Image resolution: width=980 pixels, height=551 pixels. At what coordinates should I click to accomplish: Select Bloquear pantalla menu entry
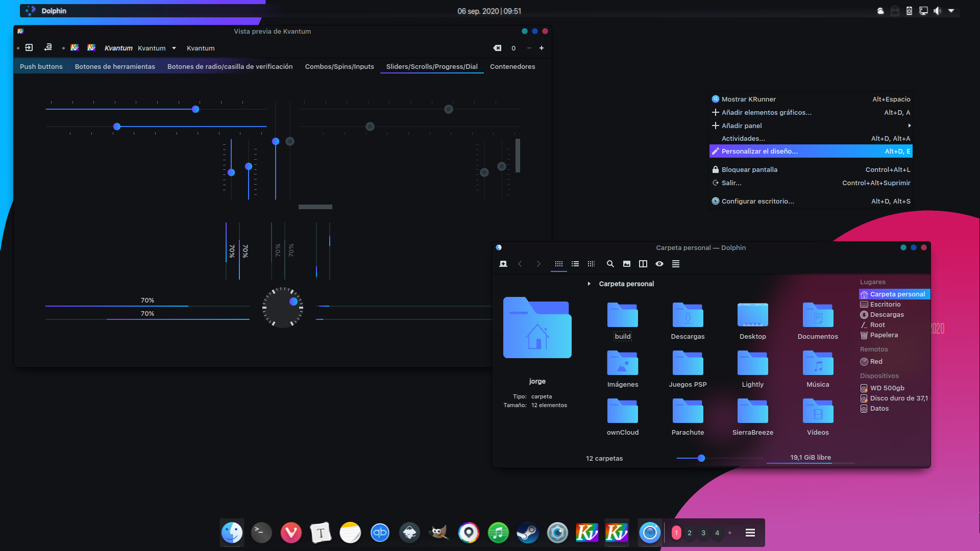pyautogui.click(x=811, y=169)
